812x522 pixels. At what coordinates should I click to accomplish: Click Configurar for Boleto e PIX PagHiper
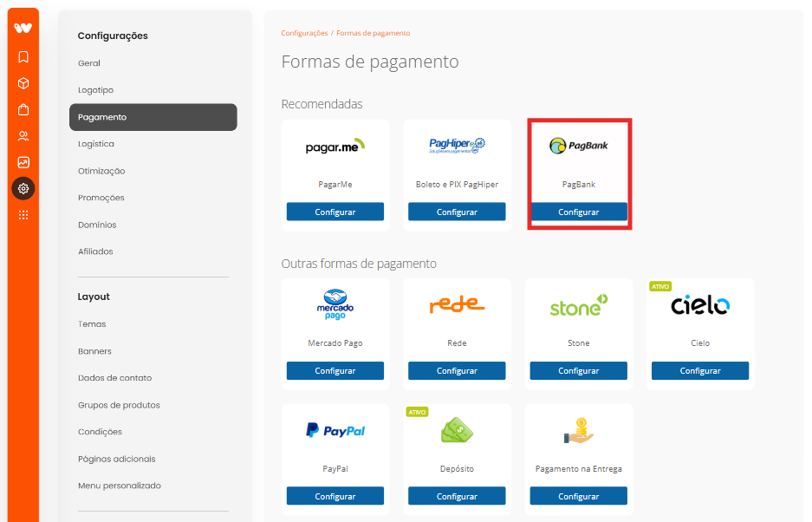pyautogui.click(x=457, y=212)
